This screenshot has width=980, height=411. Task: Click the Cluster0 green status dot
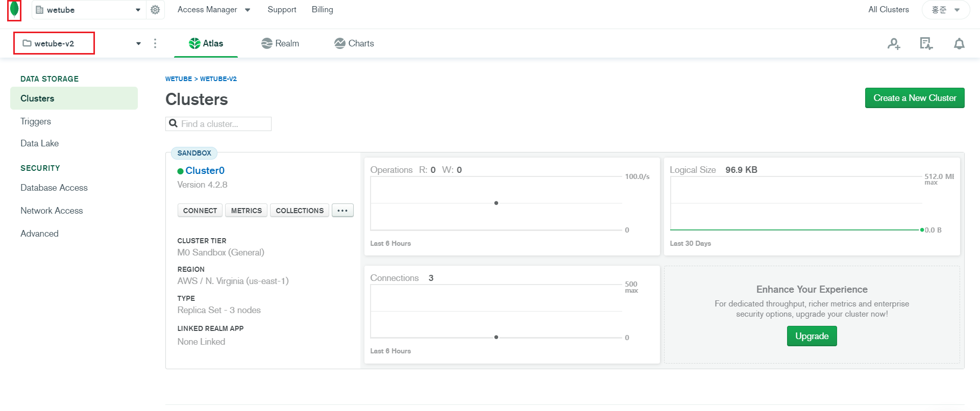tap(180, 171)
